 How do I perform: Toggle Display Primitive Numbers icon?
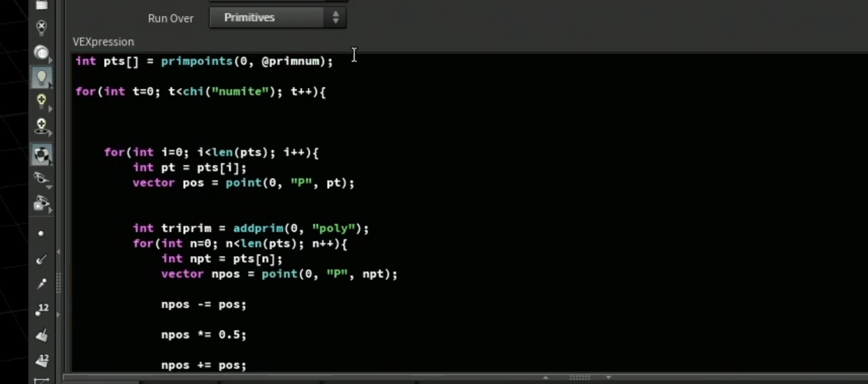[x=42, y=360]
